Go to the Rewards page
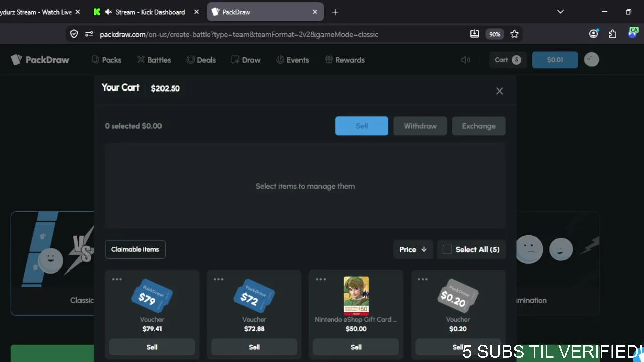The image size is (644, 362). pyautogui.click(x=345, y=60)
